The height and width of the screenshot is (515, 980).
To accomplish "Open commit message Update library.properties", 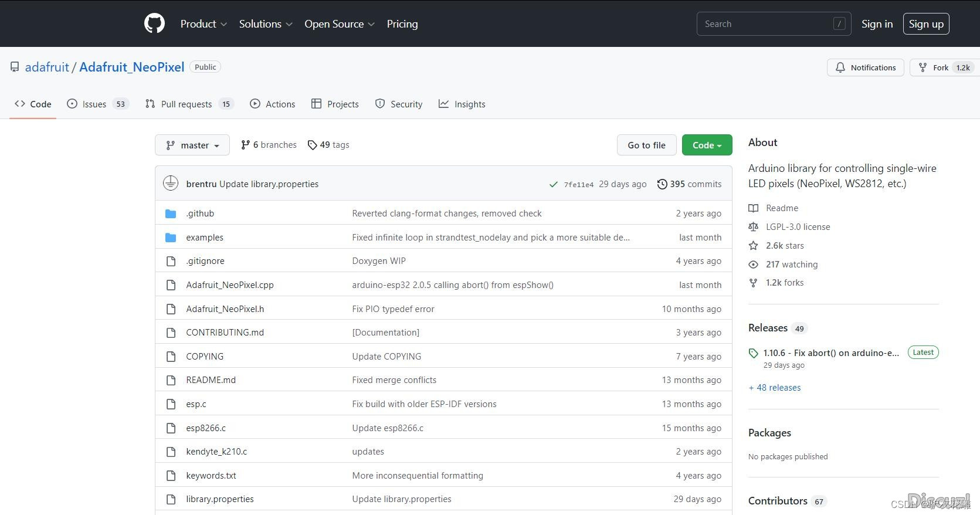I will (x=269, y=184).
